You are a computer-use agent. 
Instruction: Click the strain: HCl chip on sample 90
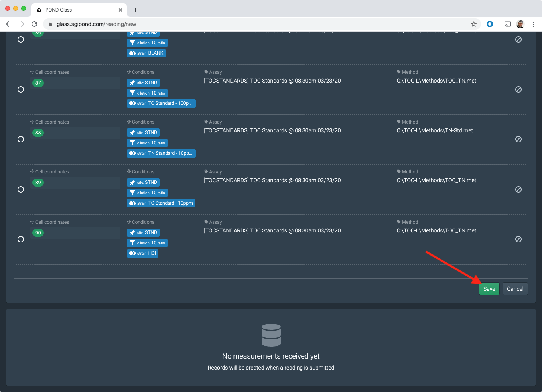tap(142, 253)
